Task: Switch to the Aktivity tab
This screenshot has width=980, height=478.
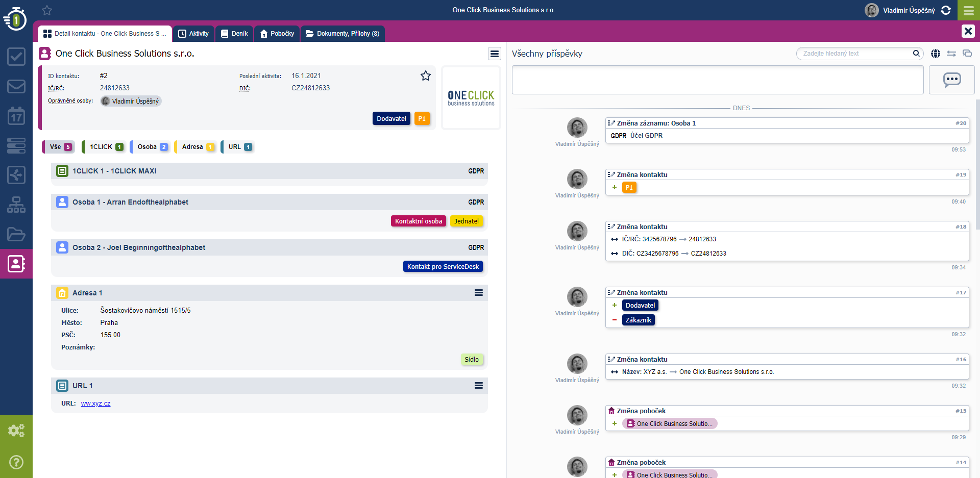Action: coord(193,34)
